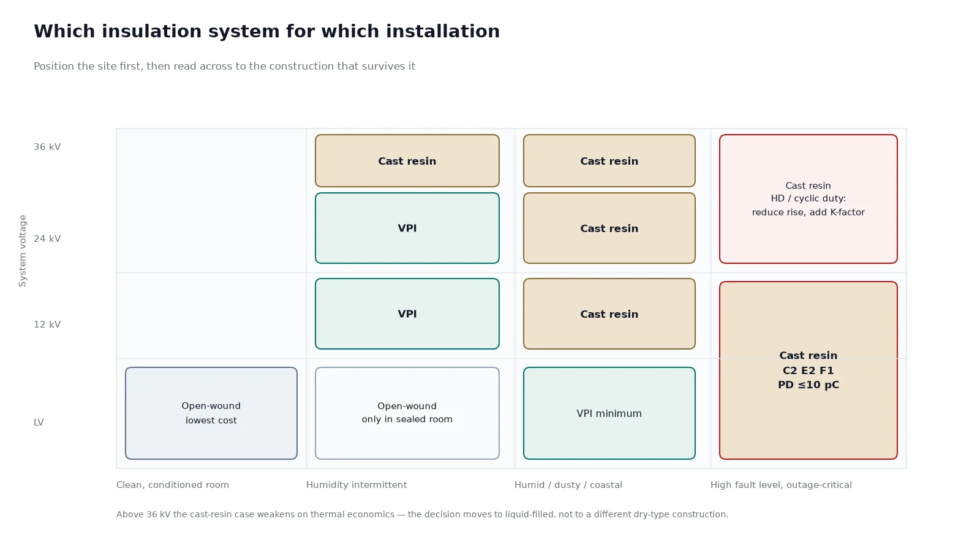
Task: Select the 'Open-wound lowest cost' box
Action: [x=211, y=413]
